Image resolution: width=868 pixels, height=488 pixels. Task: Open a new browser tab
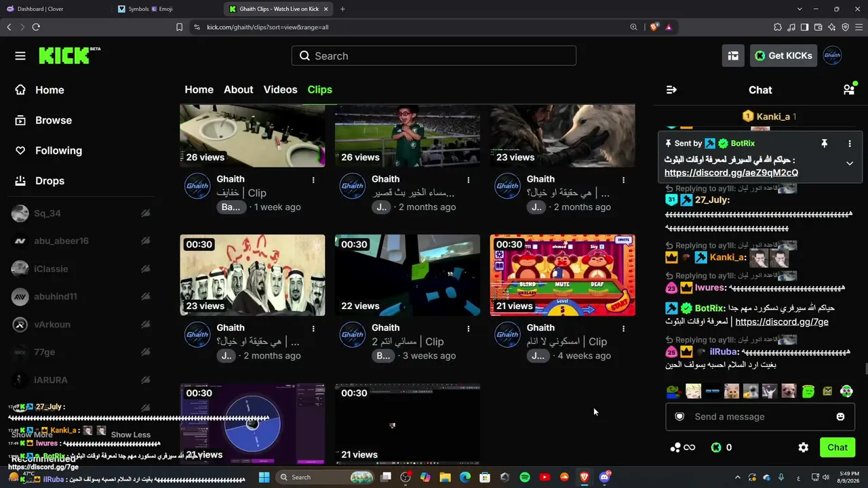(342, 9)
